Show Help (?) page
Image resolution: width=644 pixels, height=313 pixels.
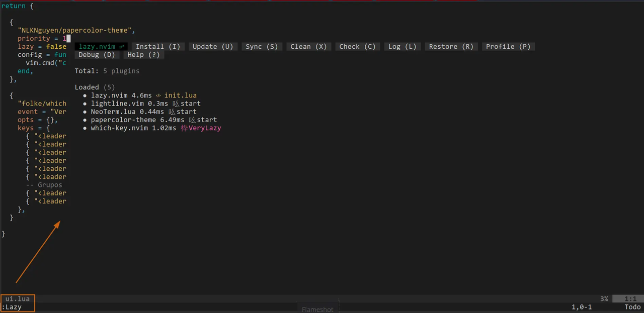(x=143, y=55)
